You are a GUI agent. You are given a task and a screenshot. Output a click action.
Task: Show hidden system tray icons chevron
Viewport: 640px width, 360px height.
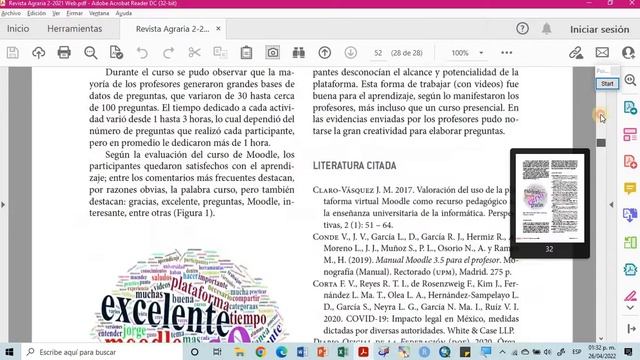click(x=502, y=352)
